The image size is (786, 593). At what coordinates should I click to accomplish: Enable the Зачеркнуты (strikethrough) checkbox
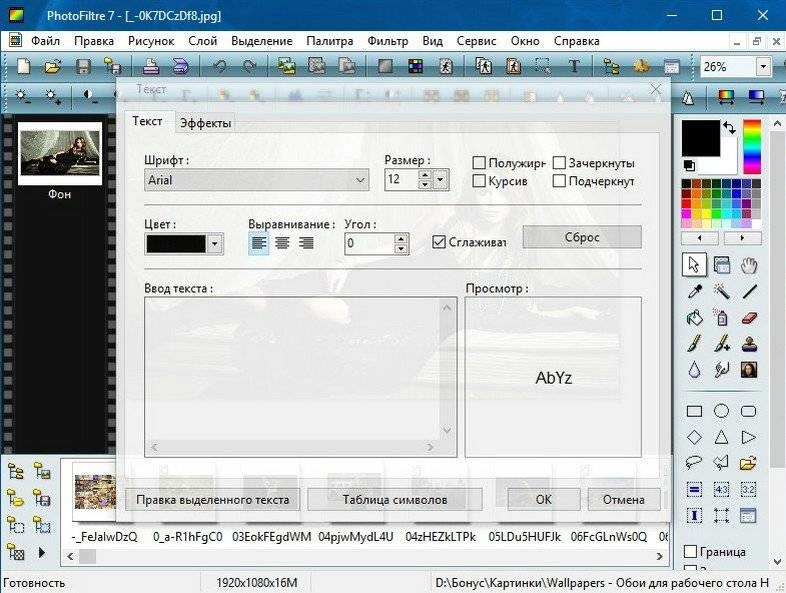click(x=559, y=163)
